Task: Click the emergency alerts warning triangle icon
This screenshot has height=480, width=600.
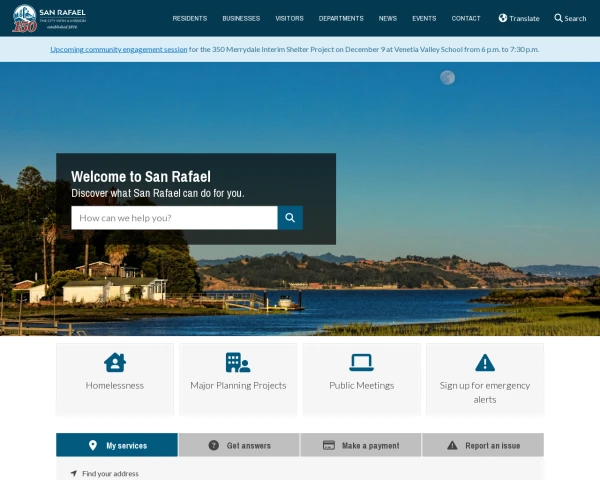Action: 485,362
